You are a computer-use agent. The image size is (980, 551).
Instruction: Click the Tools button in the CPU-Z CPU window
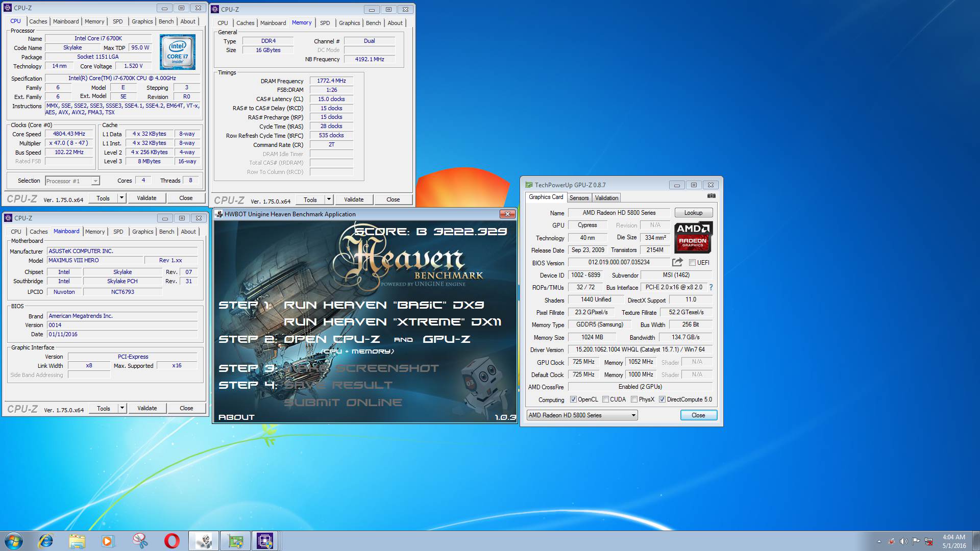[x=103, y=198]
